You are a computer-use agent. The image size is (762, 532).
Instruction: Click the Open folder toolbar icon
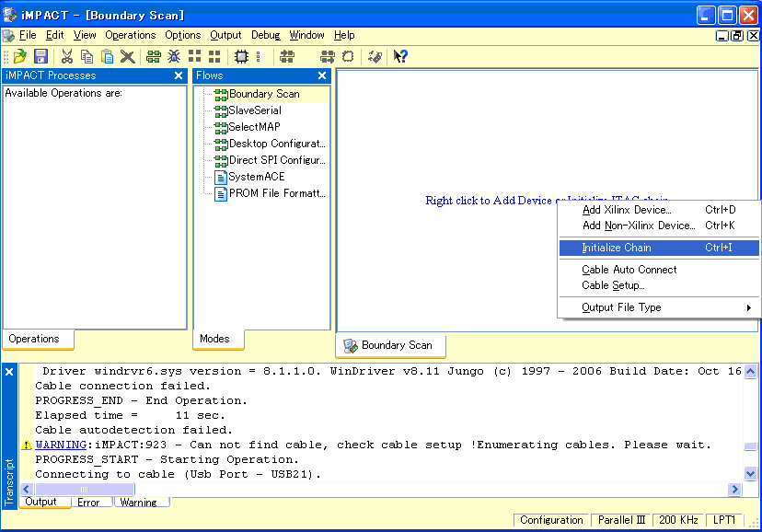click(20, 57)
